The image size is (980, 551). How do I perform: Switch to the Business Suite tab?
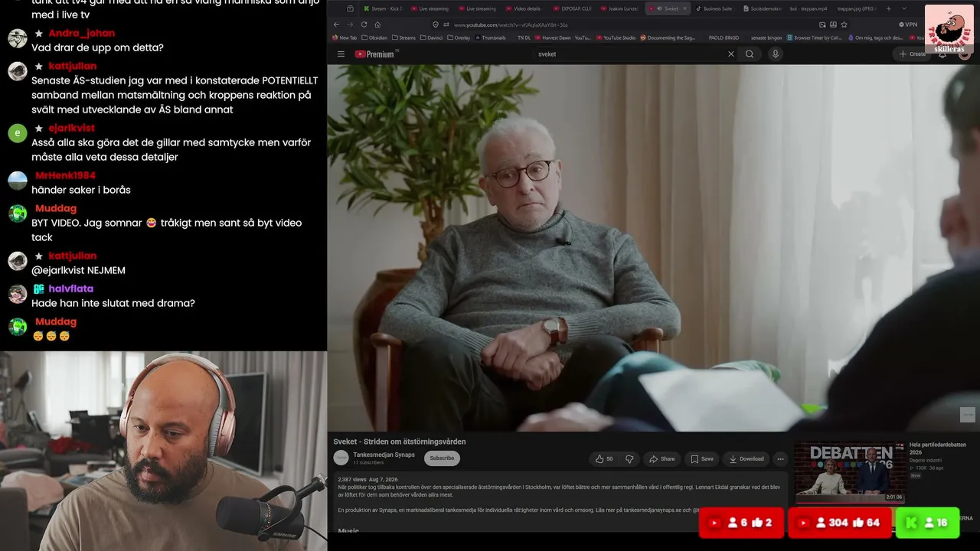717,8
